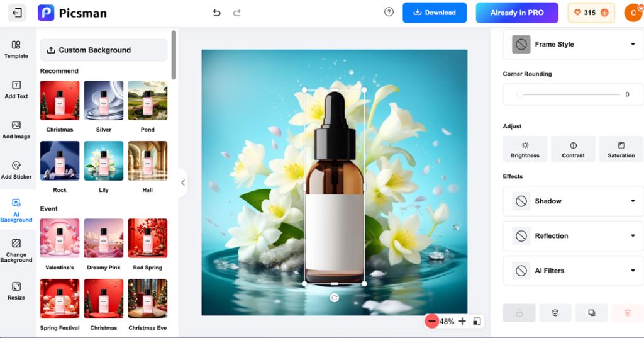Click the Already in PRO button
The height and width of the screenshot is (338, 644).
click(517, 13)
